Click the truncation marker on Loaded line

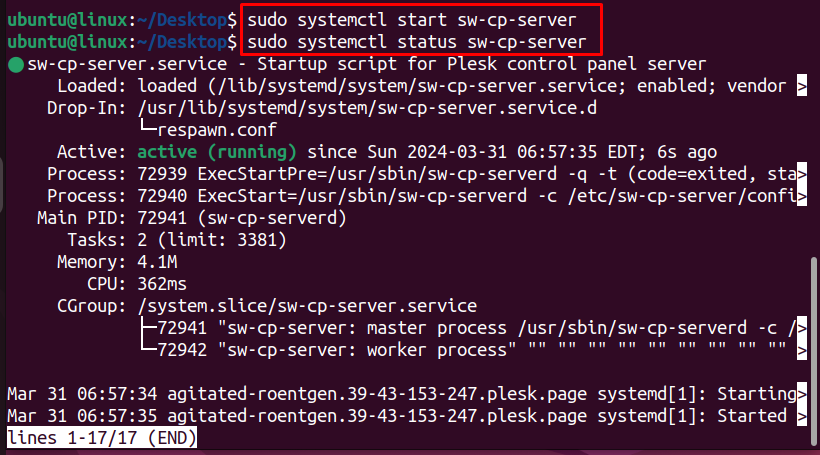pos(802,86)
